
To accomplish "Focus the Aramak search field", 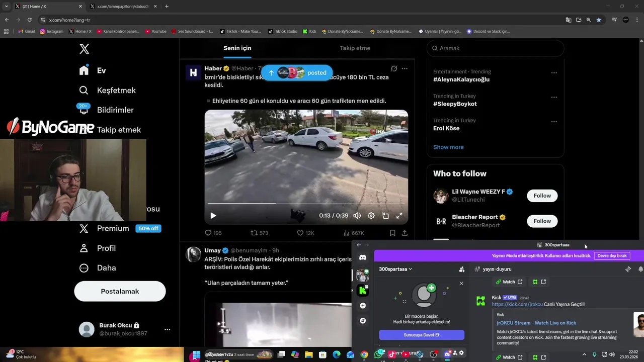I will coord(495,48).
